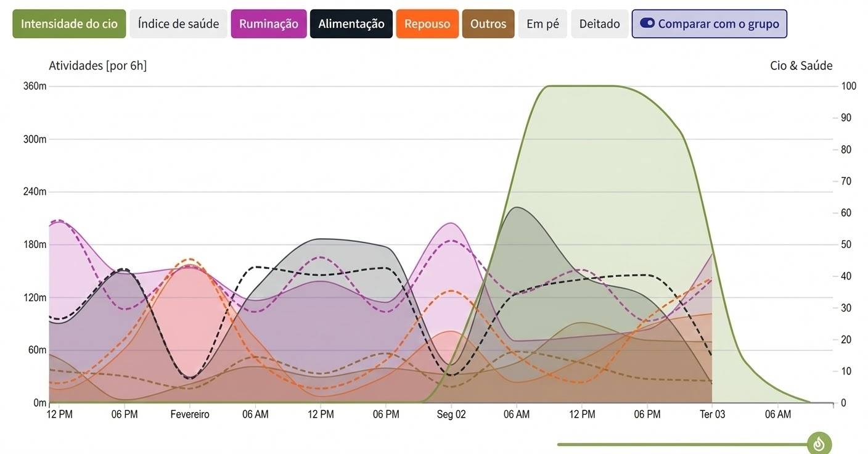Click the switch icon in Comparar com o grupo
Image resolution: width=868 pixels, height=454 pixels.
click(647, 23)
